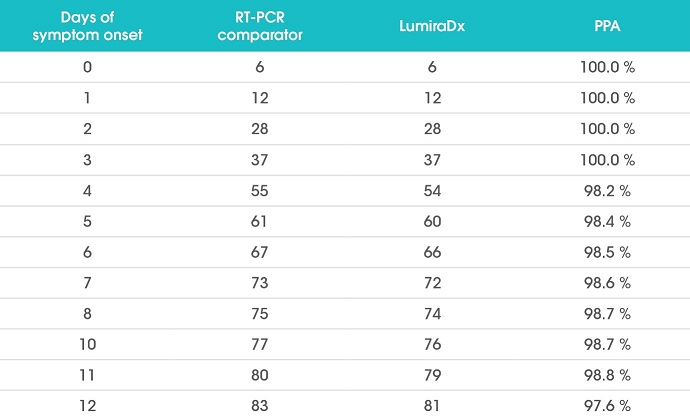Click the day 12 row label
This screenshot has width=690, height=418.
(87, 405)
